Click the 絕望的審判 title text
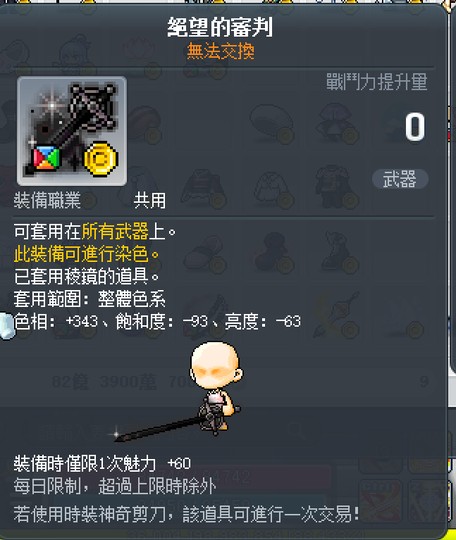456x540 pixels. pos(220,27)
